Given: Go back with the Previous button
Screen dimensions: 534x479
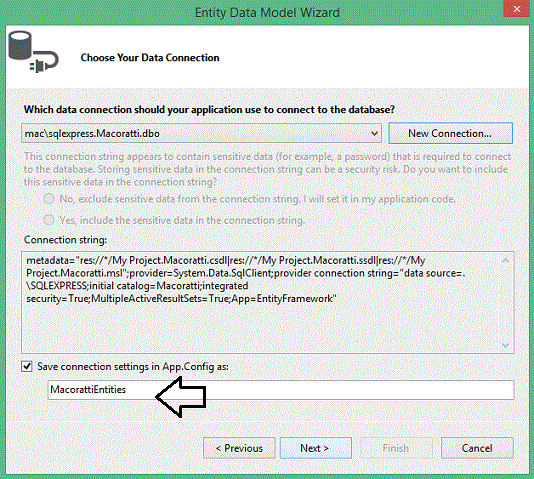Looking at the screenshot, I should 239,448.
